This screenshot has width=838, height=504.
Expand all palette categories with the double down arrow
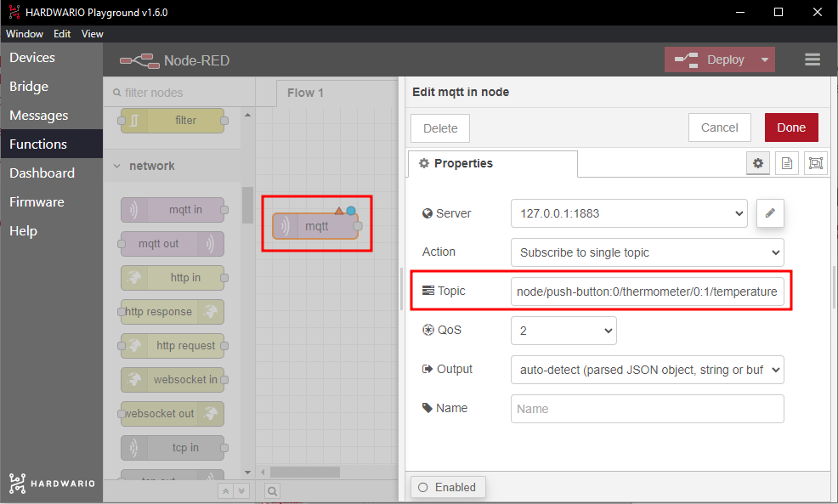point(241,491)
